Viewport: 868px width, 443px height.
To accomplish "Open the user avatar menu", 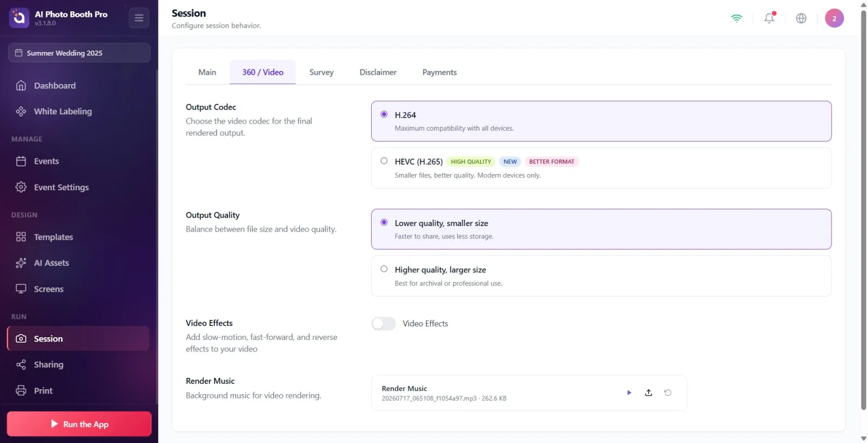I will click(x=834, y=18).
